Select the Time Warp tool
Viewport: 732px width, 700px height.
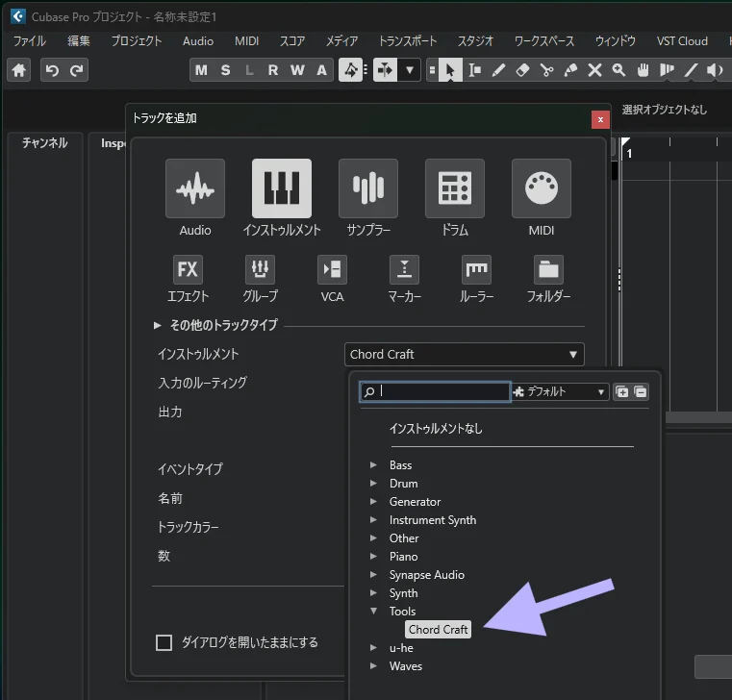pyautogui.click(x=667, y=70)
